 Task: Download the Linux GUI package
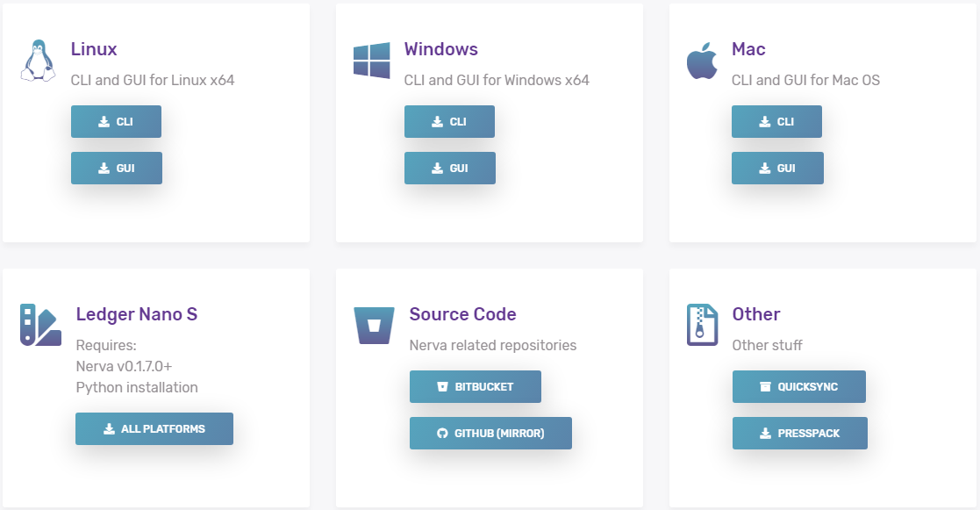pyautogui.click(x=117, y=169)
